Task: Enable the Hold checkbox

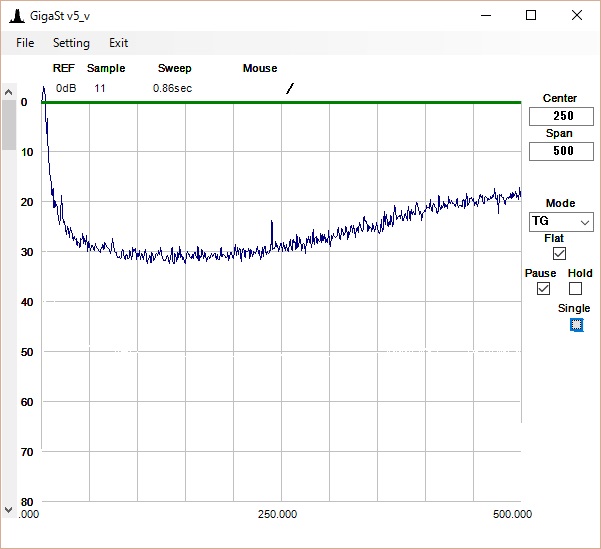Action: pyautogui.click(x=575, y=289)
